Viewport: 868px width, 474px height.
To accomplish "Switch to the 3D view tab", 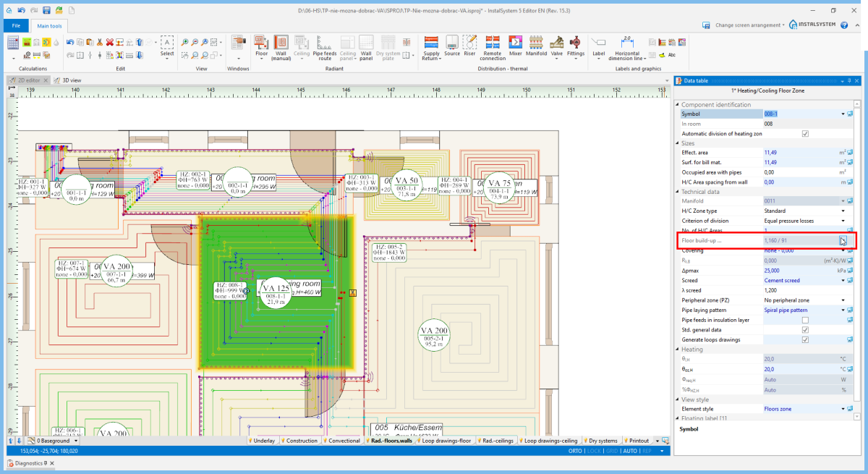I will point(71,80).
